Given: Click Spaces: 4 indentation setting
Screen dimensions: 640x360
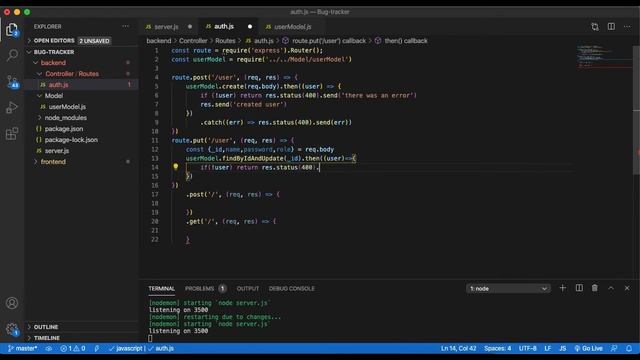Looking at the screenshot, I should pyautogui.click(x=497, y=349).
